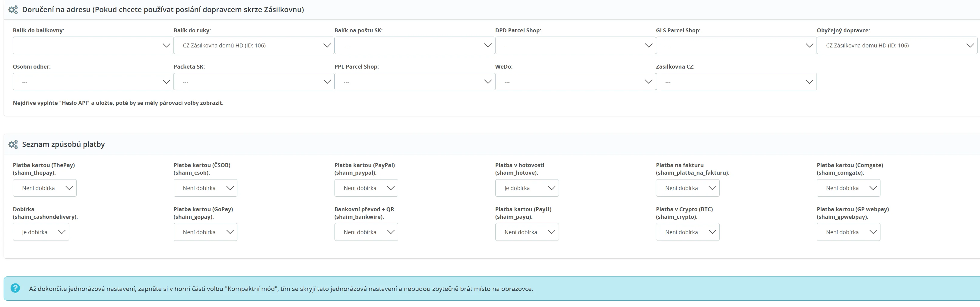The image size is (980, 307).
Task: Expand the Balík do ruky carrier dropdown
Action: (x=254, y=45)
